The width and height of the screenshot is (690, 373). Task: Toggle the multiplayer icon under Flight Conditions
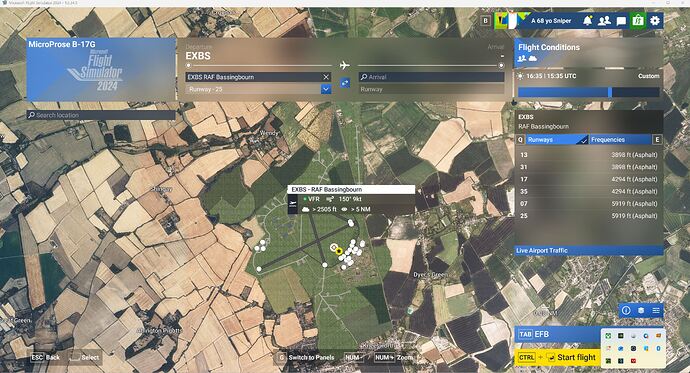coord(522,59)
